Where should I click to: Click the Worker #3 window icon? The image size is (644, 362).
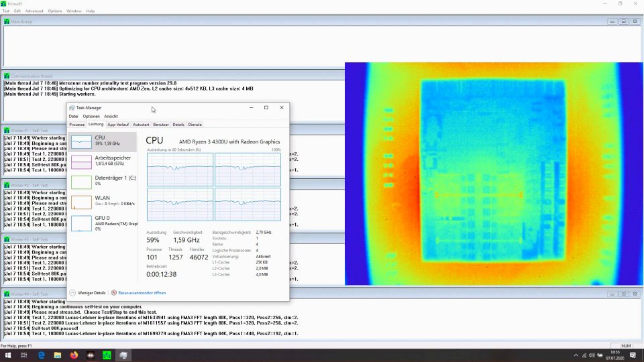(7, 239)
